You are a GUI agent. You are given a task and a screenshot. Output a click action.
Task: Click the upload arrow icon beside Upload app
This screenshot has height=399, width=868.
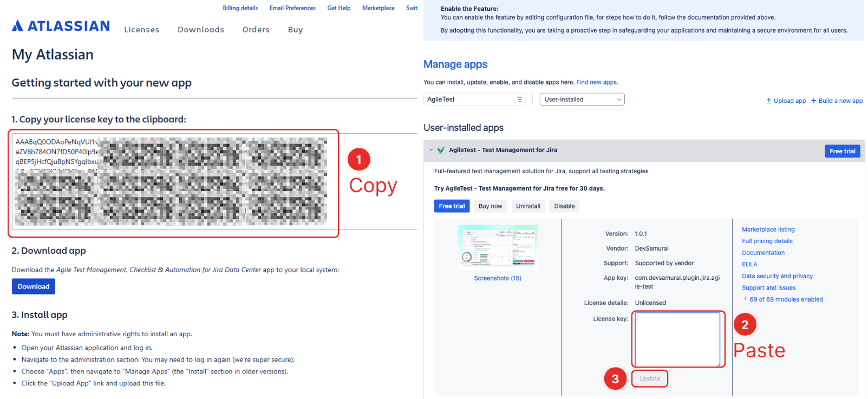click(x=768, y=101)
